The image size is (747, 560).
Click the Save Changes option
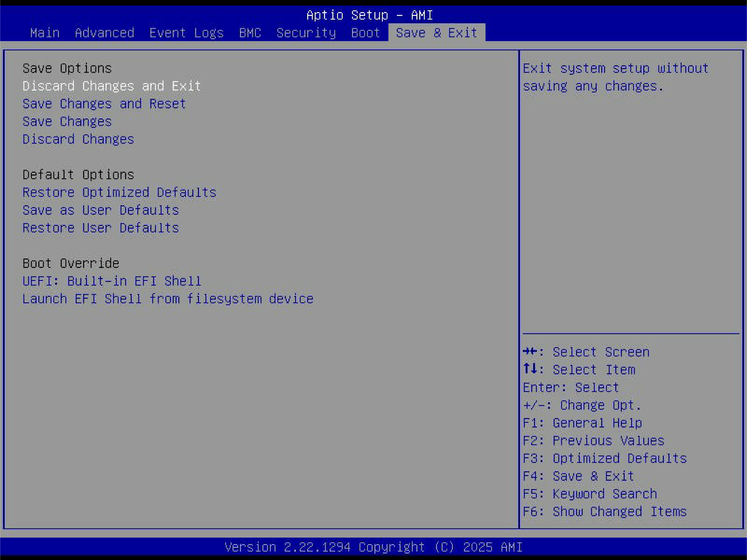click(x=67, y=121)
